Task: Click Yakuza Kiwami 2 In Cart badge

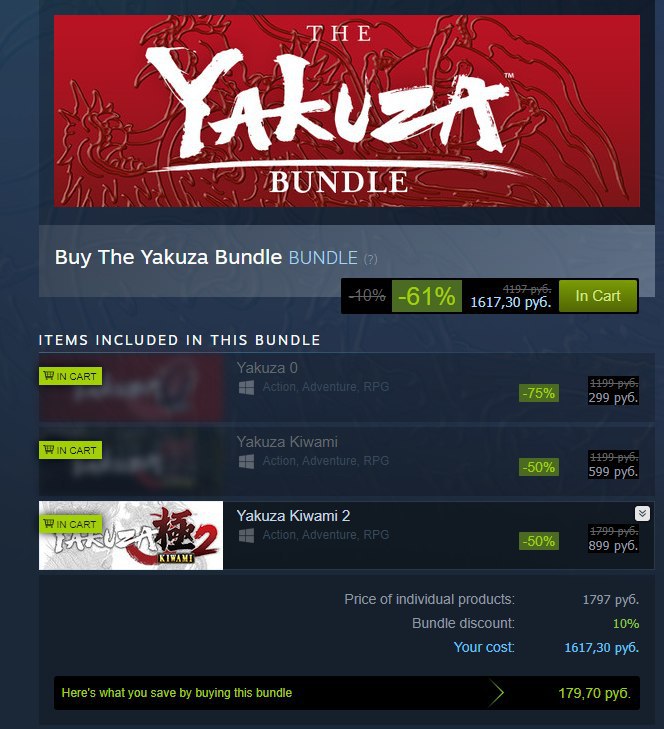Action: coord(70,524)
